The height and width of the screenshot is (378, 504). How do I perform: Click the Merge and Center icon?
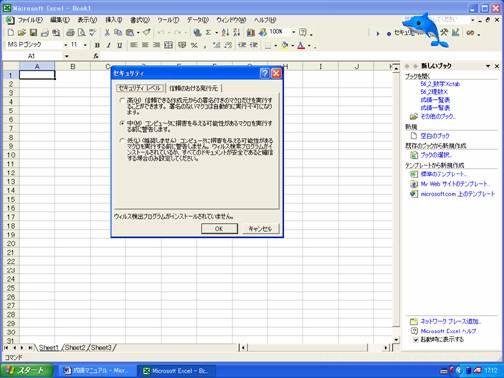pos(168,45)
